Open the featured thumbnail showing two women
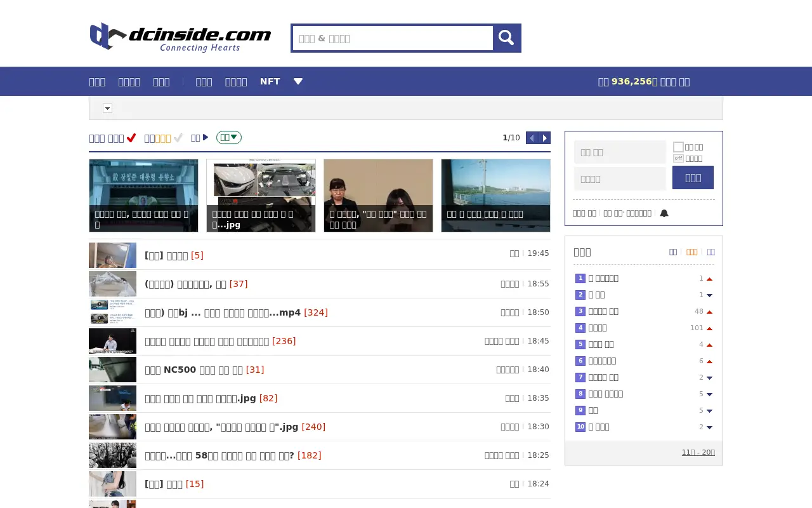The width and height of the screenshot is (812, 508). [378, 196]
